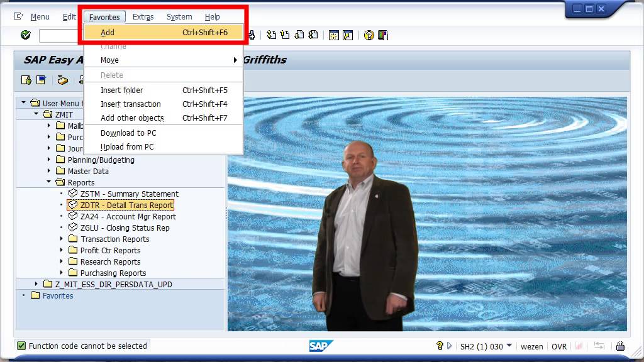This screenshot has width=644, height=362.
Task: Click the Previous Page toolbar icon
Action: (285, 35)
